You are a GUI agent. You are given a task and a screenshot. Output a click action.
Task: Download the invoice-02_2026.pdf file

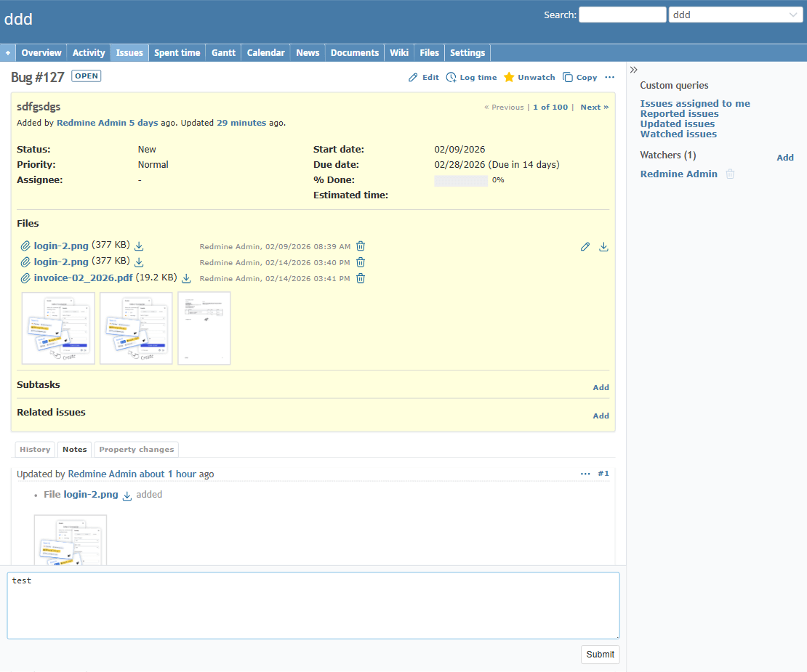point(186,278)
